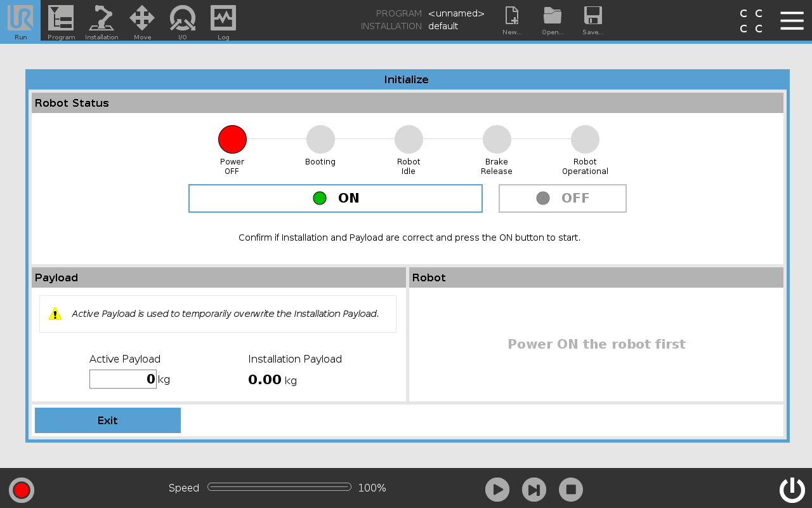Open the Program tab icon
Image resolution: width=812 pixels, height=508 pixels.
[61, 20]
